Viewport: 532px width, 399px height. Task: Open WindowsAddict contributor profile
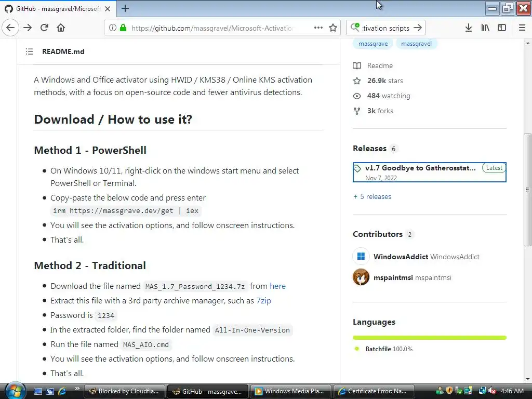pyautogui.click(x=427, y=257)
